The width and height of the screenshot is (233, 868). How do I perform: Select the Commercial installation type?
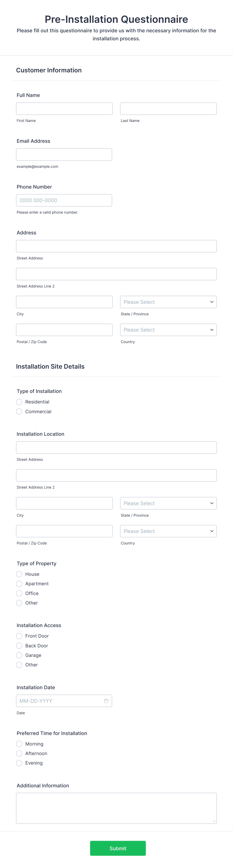pyautogui.click(x=19, y=411)
